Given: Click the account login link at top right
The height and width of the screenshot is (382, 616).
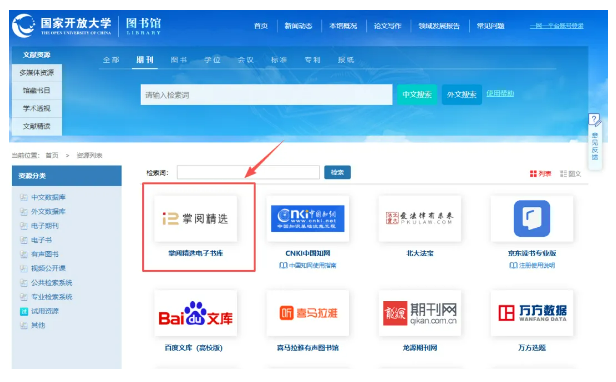Looking at the screenshot, I should coord(557,26).
